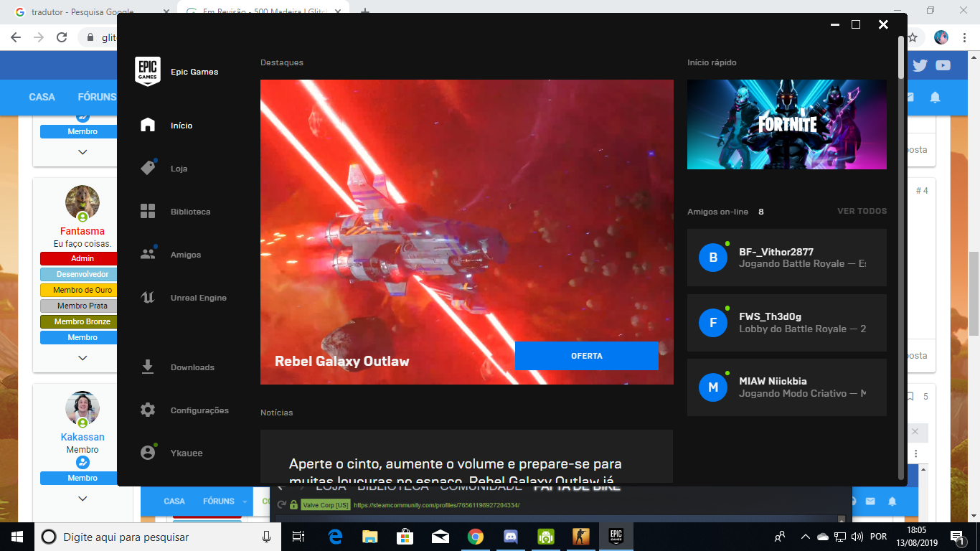Screen dimensions: 980x551
Task: Open the Amigos friends icon
Action: pos(148,255)
